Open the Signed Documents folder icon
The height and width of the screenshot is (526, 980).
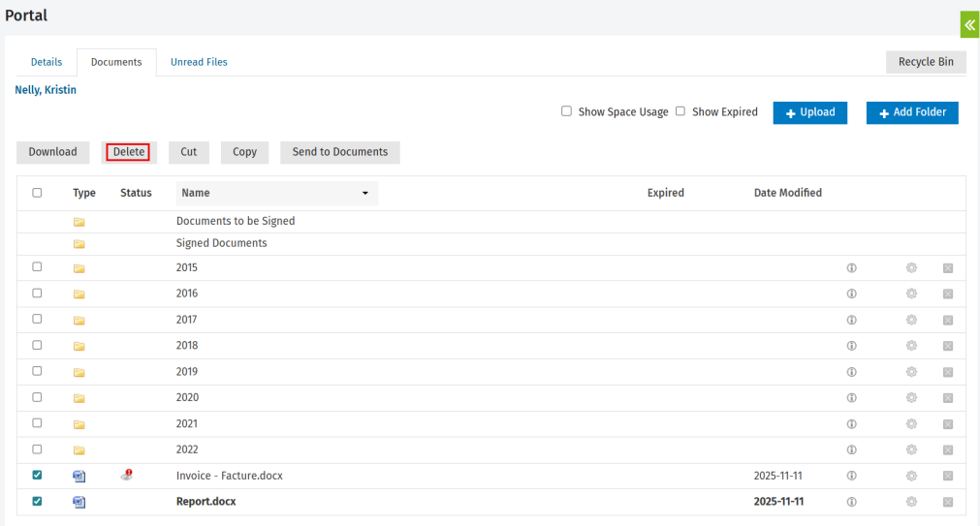pyautogui.click(x=79, y=244)
